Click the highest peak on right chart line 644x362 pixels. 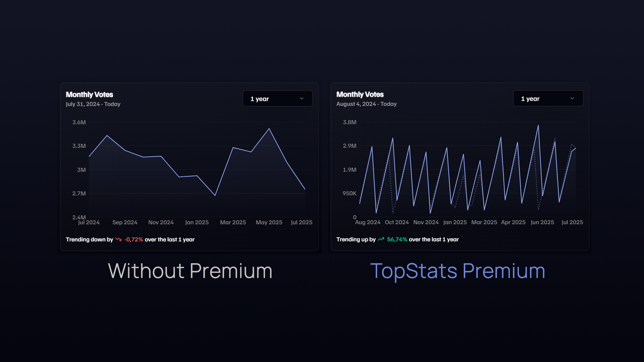point(538,126)
